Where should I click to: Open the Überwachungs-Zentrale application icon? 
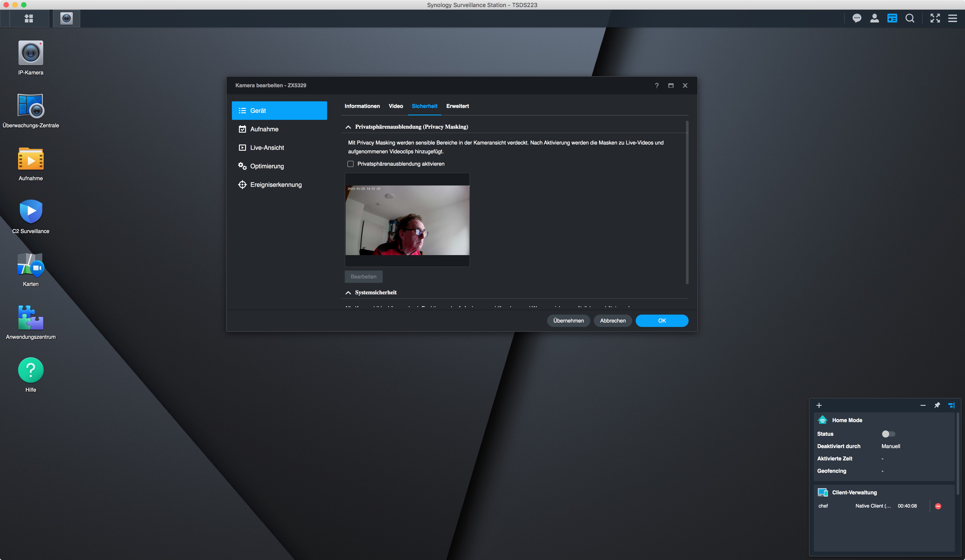click(x=31, y=106)
